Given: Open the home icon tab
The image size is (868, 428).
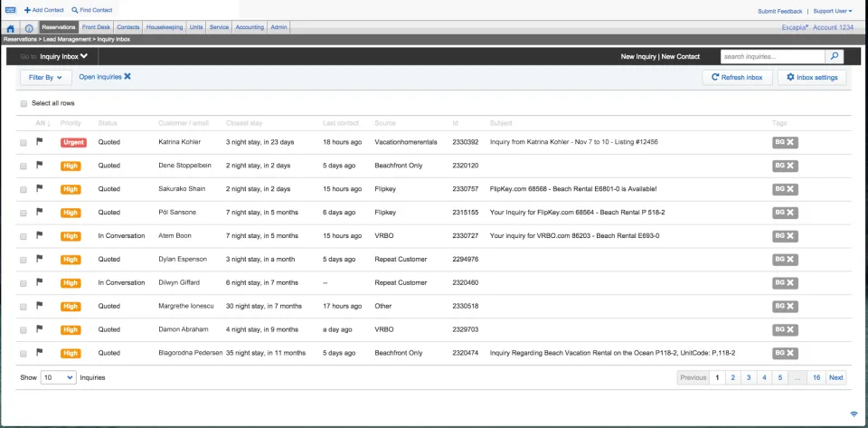Looking at the screenshot, I should pos(11,28).
